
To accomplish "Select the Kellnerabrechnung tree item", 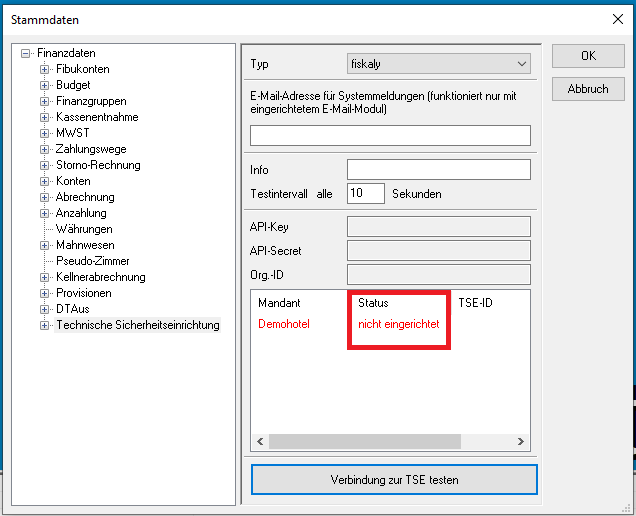I will pyautogui.click(x=101, y=277).
